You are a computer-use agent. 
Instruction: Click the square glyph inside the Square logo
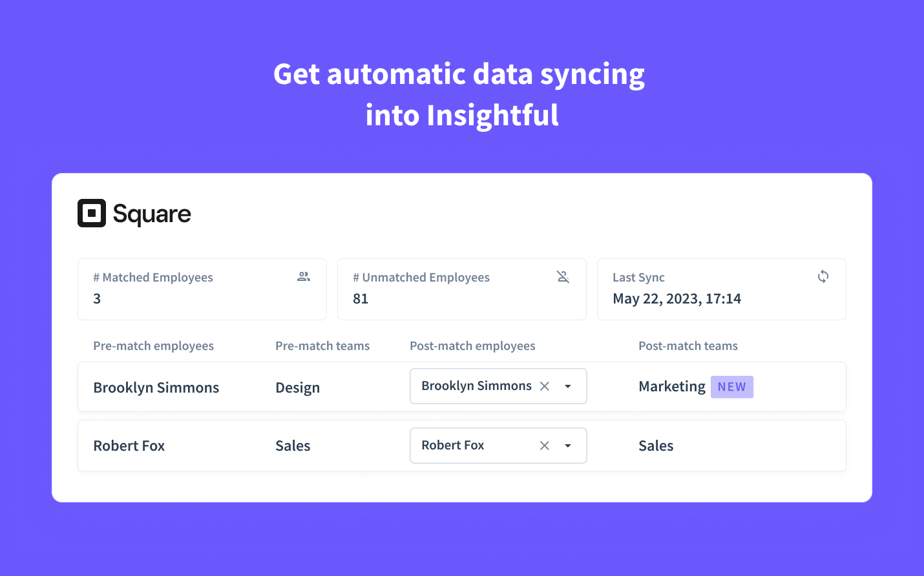pos(91,213)
